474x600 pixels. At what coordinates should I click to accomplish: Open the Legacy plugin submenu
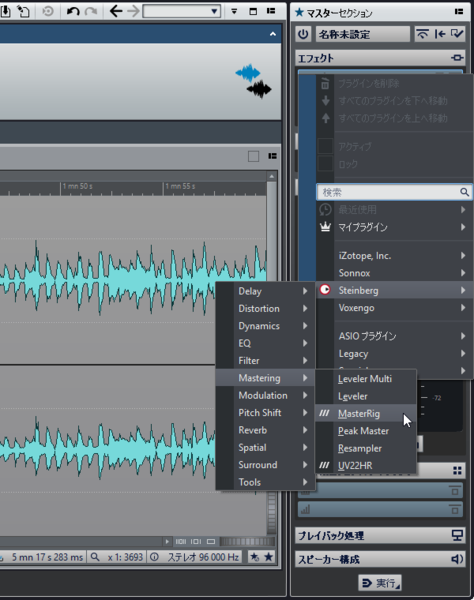pyautogui.click(x=394, y=354)
